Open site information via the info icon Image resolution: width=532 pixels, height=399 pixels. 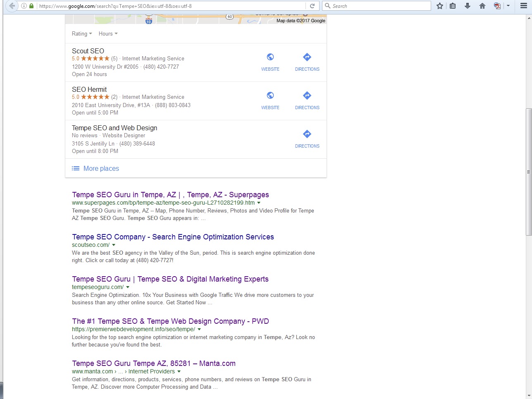coord(24,6)
